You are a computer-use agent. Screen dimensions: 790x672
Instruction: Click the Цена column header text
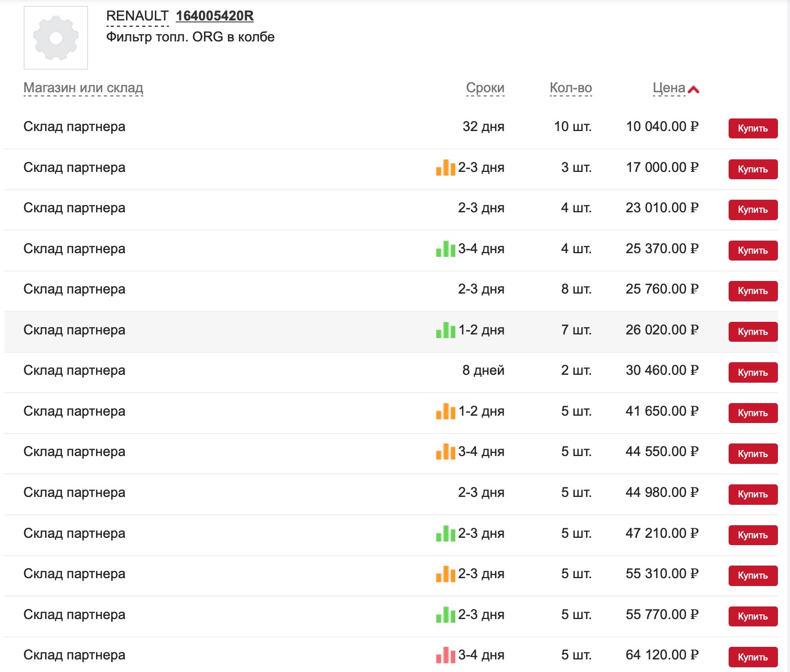pyautogui.click(x=669, y=88)
